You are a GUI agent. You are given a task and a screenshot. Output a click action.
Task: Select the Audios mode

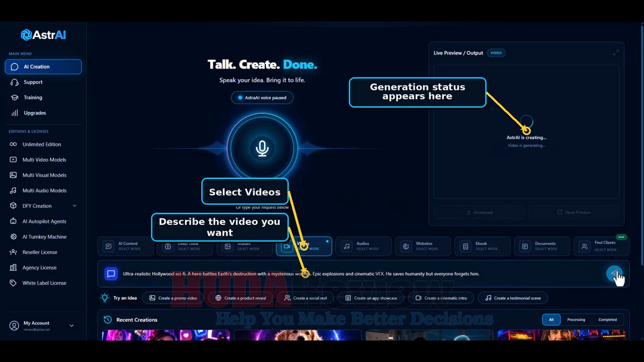364,246
